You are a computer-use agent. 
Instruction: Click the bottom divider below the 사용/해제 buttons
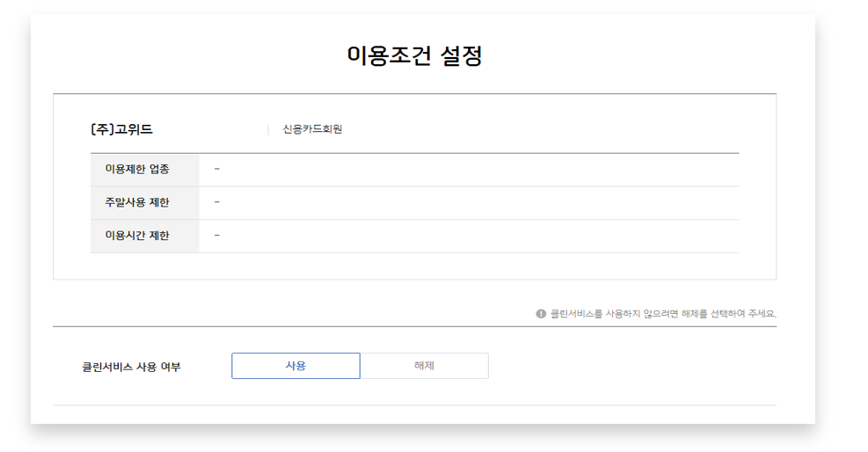click(414, 405)
